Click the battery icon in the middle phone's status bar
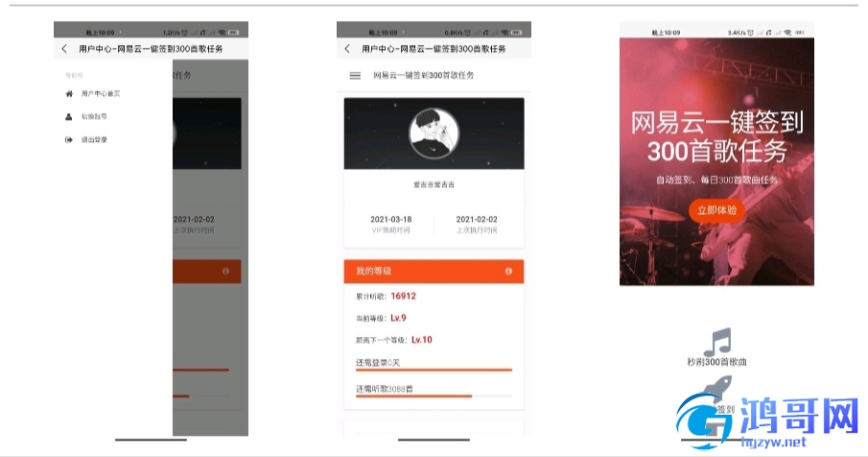The width and height of the screenshot is (868, 457). (517, 33)
